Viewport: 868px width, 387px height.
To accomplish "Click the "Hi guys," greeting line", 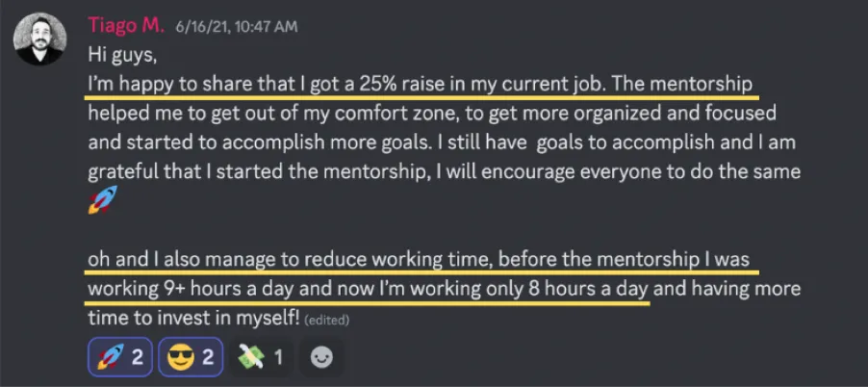I will [122, 55].
